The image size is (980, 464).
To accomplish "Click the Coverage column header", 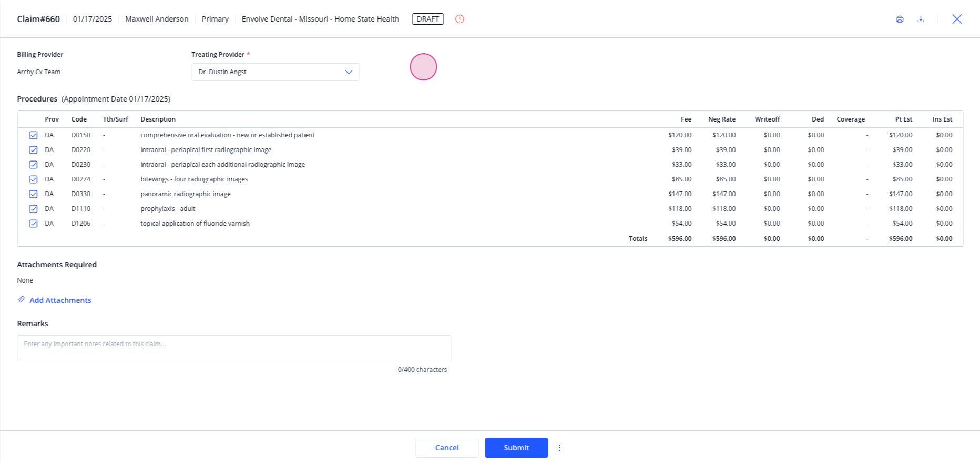I will coord(851,119).
